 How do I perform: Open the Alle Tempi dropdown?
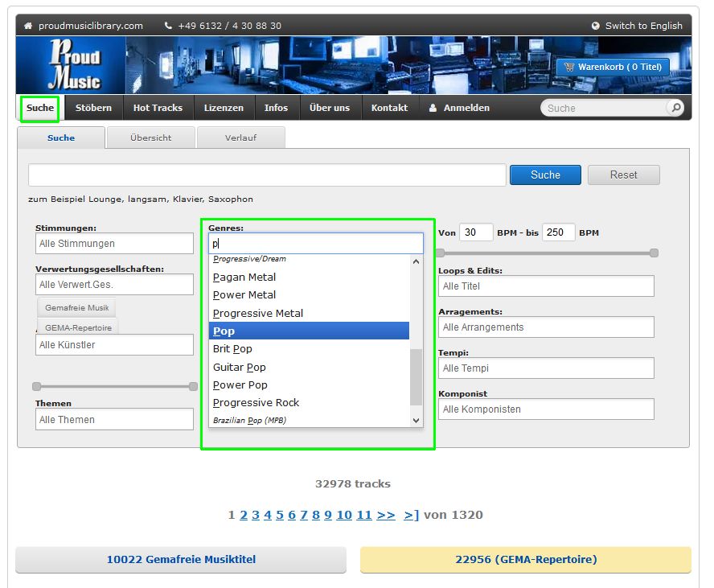click(x=546, y=368)
